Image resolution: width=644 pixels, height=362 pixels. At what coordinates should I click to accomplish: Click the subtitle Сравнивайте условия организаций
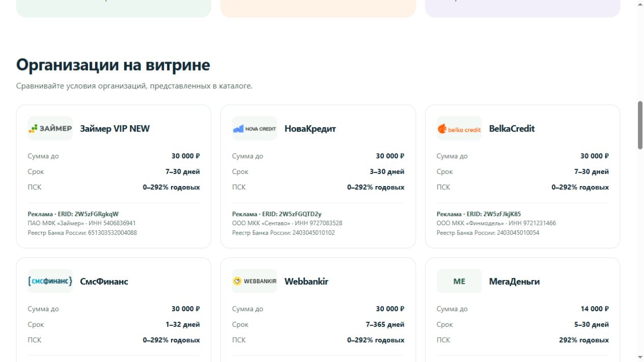tap(134, 86)
